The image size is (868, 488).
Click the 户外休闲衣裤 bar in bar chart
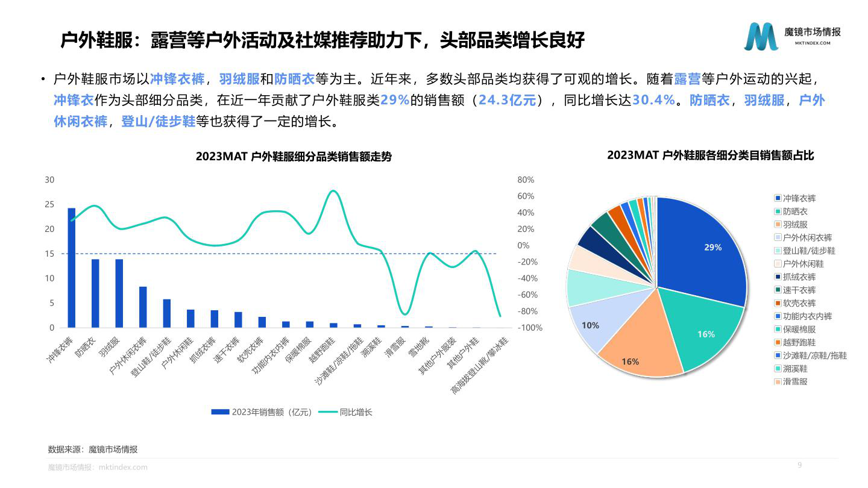click(x=143, y=307)
